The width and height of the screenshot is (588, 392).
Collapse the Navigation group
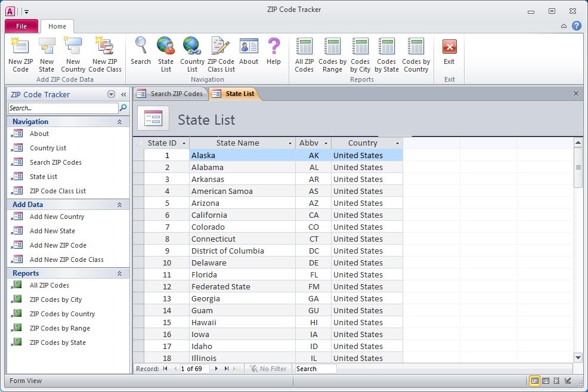pos(120,122)
